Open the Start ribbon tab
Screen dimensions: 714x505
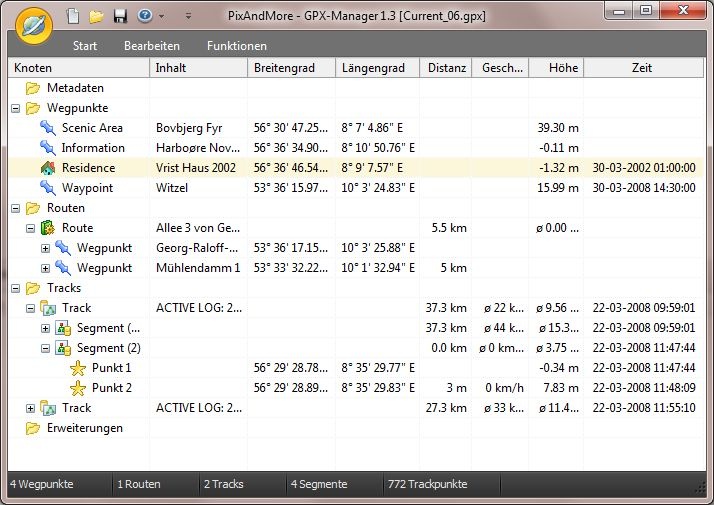pos(85,46)
